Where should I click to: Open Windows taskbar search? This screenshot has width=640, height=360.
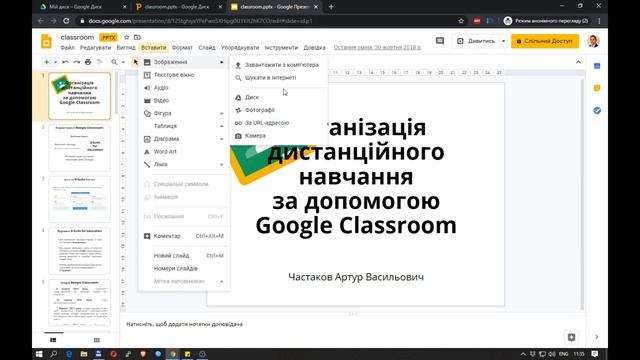tap(53, 354)
